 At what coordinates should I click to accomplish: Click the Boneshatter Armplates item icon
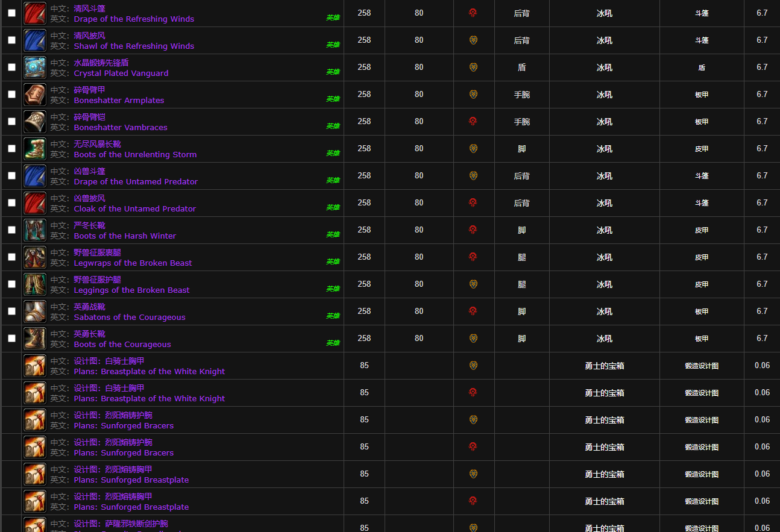pyautogui.click(x=35, y=95)
